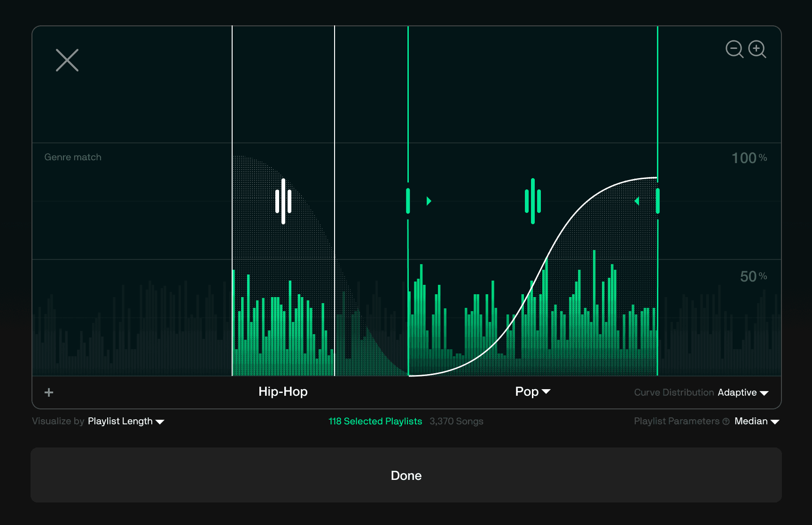
Task: Click the 50% axis label
Action: click(x=753, y=276)
